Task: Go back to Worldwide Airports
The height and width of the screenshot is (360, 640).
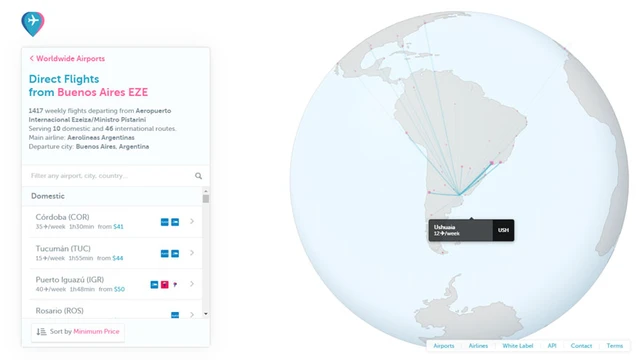Action: pos(67,58)
